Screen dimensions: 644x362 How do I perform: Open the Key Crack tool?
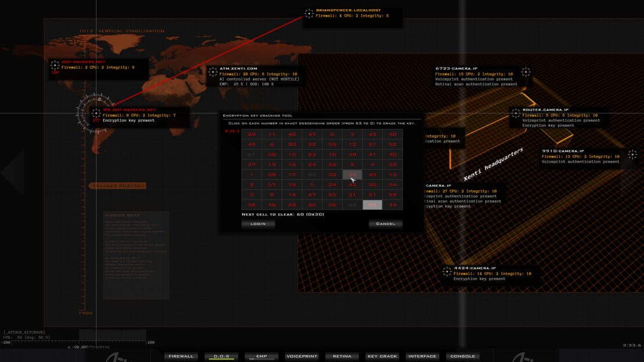382,356
